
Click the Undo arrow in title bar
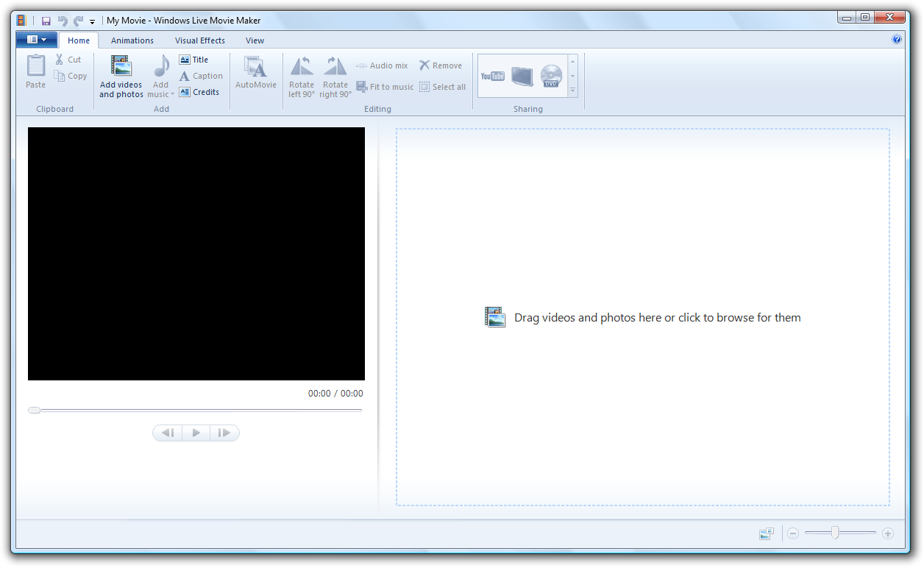pyautogui.click(x=63, y=21)
